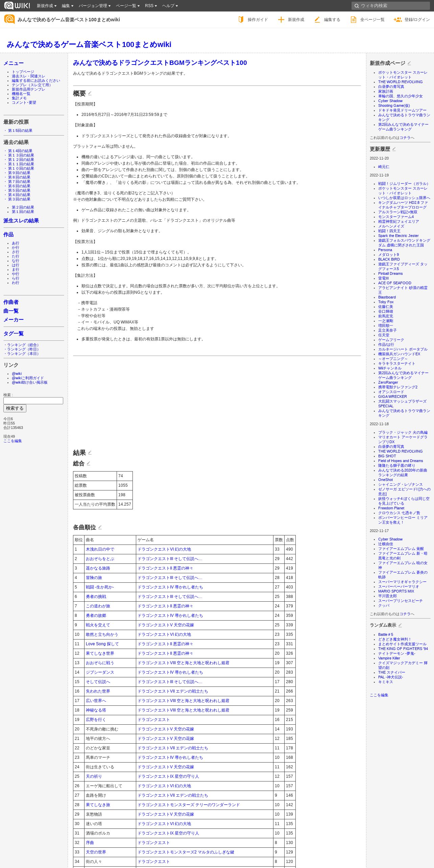Open 派生スレの結果 heading link

21,221
